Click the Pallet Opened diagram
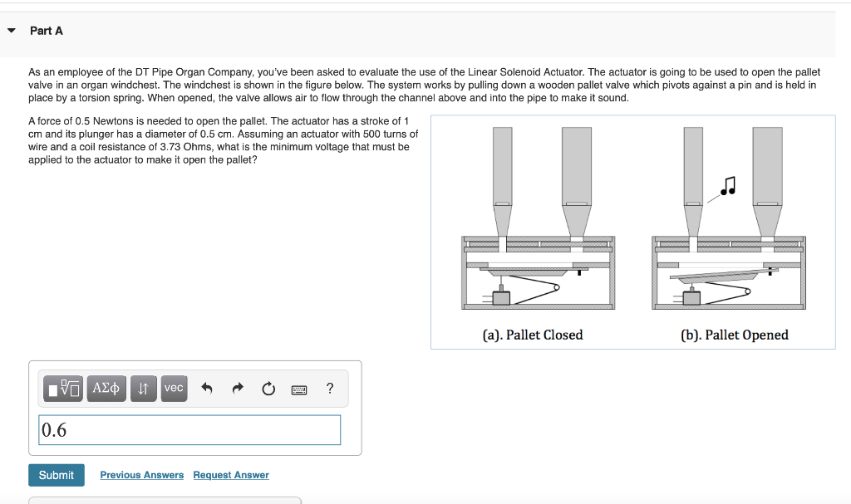The width and height of the screenshot is (851, 504). point(728,218)
